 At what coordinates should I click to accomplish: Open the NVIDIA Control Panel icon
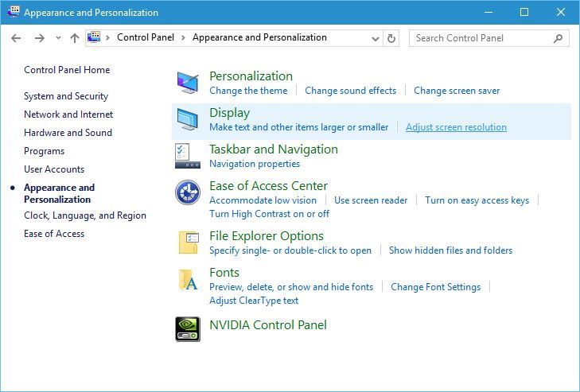point(188,329)
